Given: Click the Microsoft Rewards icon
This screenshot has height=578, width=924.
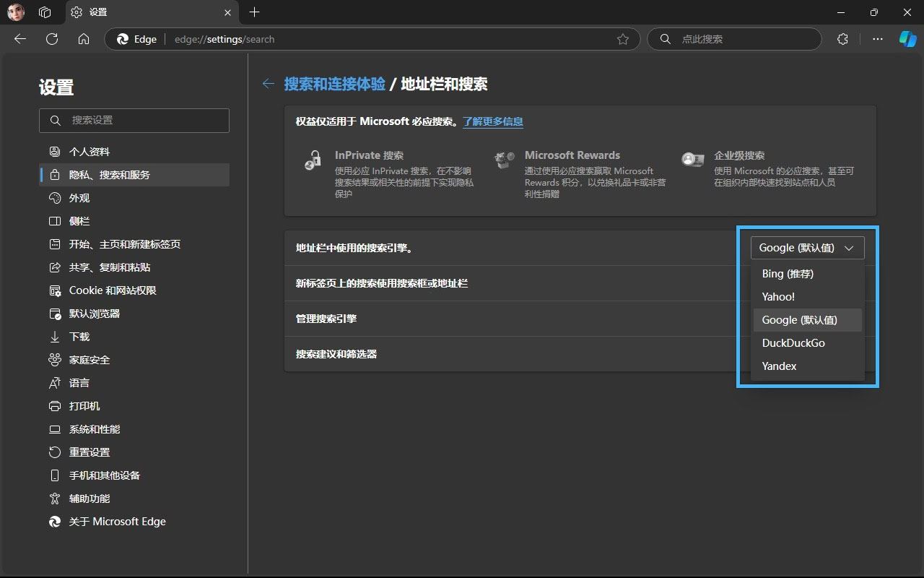Looking at the screenshot, I should point(504,160).
